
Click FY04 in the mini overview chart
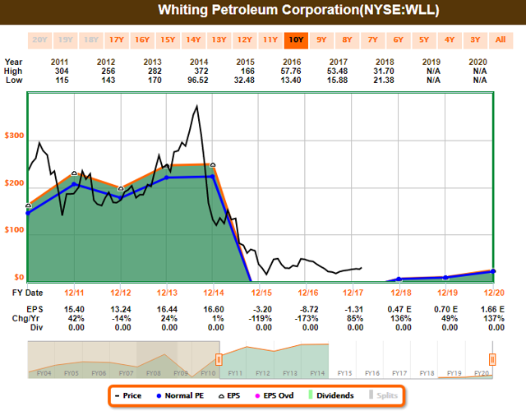pos(44,373)
